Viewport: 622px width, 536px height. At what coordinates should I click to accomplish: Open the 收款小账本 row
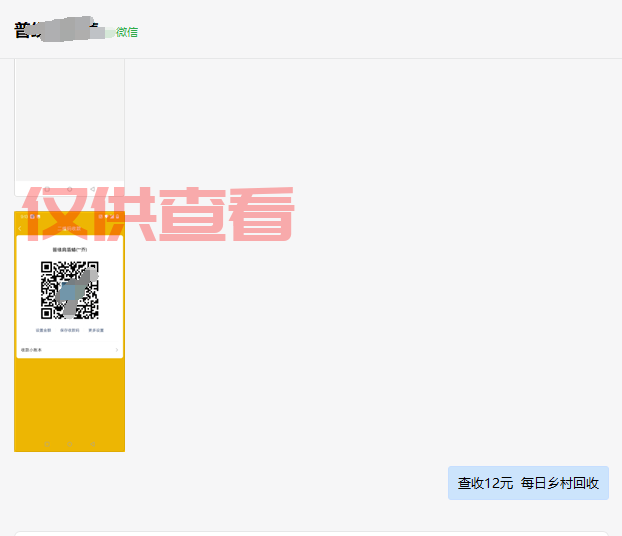69,350
